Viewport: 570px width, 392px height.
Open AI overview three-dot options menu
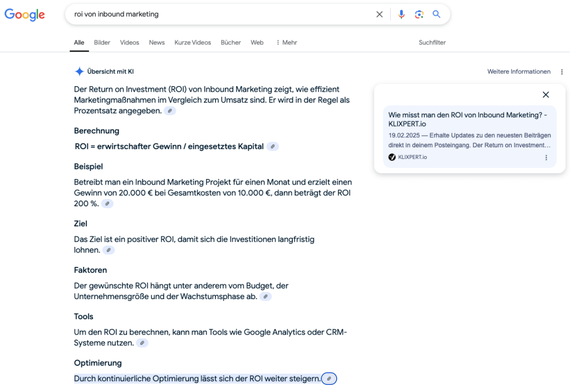[x=562, y=72]
